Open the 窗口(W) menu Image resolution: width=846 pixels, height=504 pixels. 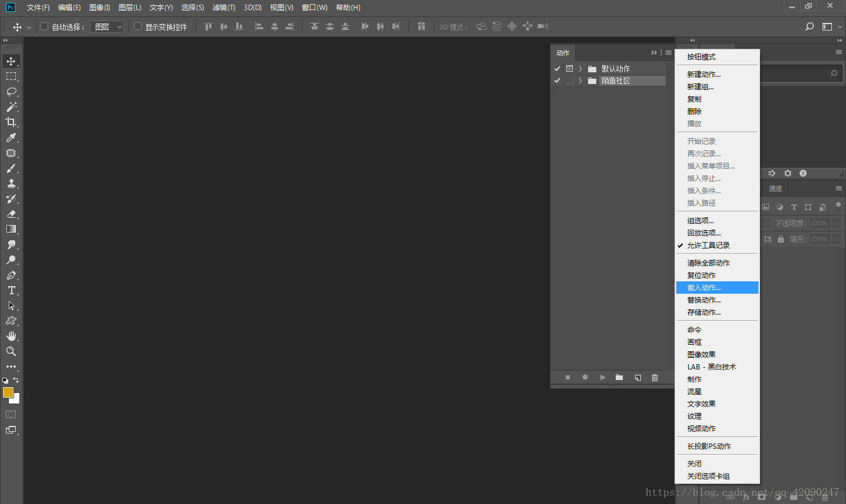(x=314, y=8)
